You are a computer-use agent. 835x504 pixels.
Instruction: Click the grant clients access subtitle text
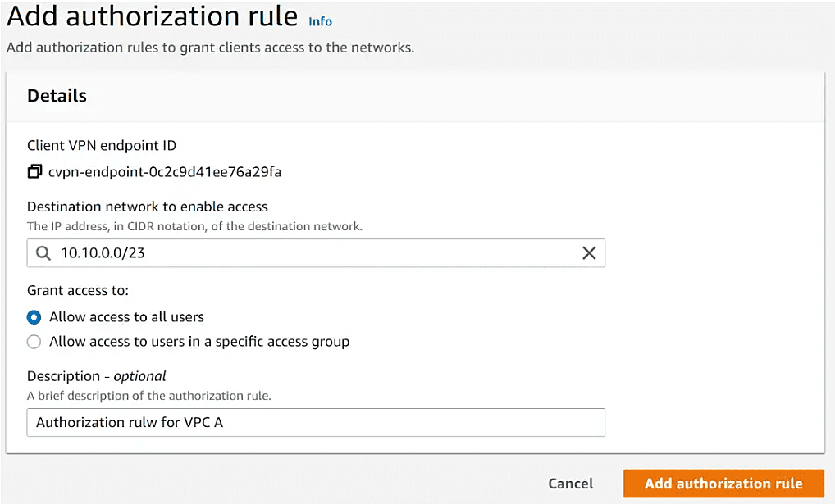(210, 48)
